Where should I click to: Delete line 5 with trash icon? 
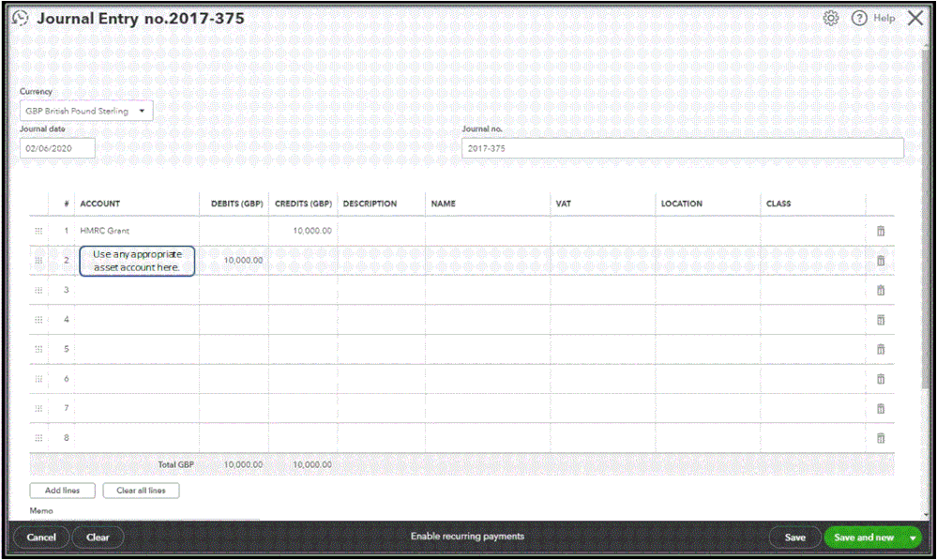[x=880, y=349]
